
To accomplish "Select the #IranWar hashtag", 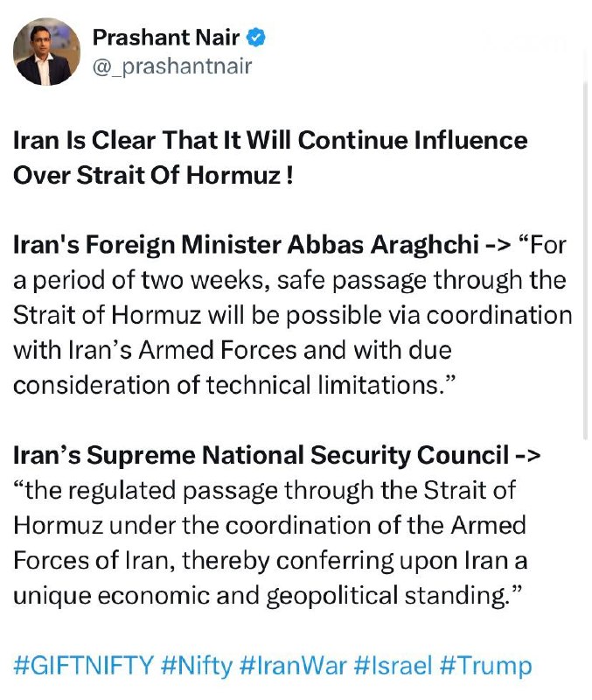I will pos(294,666).
